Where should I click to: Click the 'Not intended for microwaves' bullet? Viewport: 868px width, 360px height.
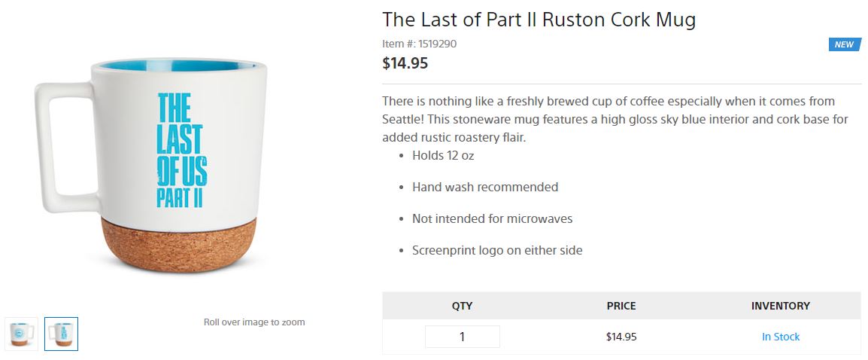click(492, 218)
